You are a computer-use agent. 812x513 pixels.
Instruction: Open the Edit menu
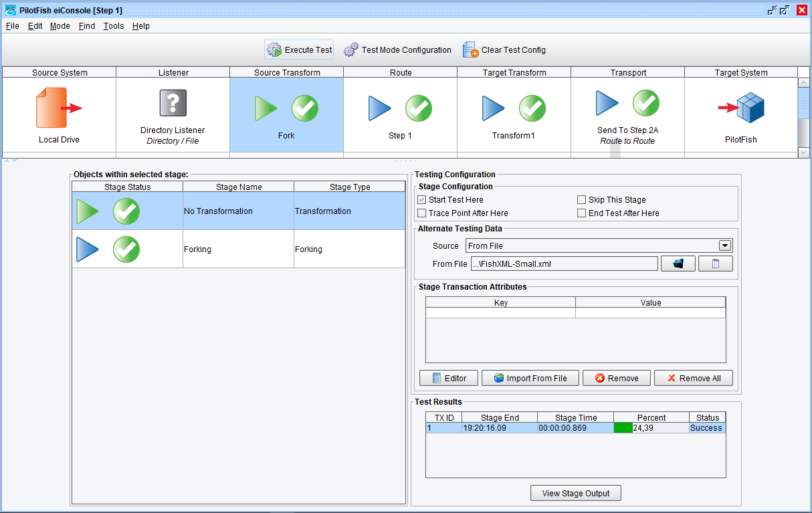[x=35, y=26]
